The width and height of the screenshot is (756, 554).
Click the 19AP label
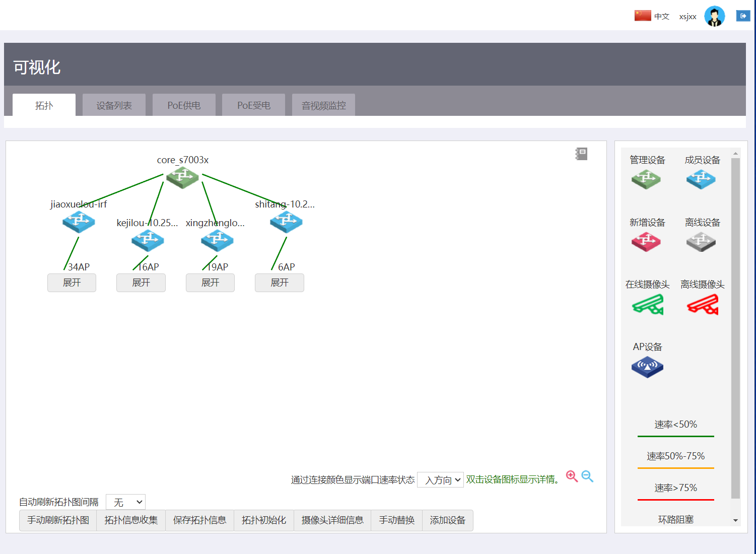coord(218,267)
